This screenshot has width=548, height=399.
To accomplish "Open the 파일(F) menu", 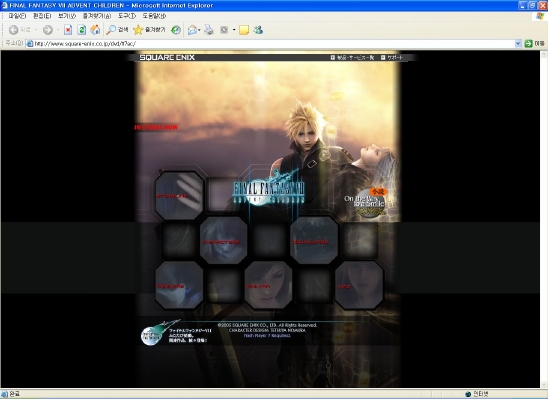I will (17, 16).
